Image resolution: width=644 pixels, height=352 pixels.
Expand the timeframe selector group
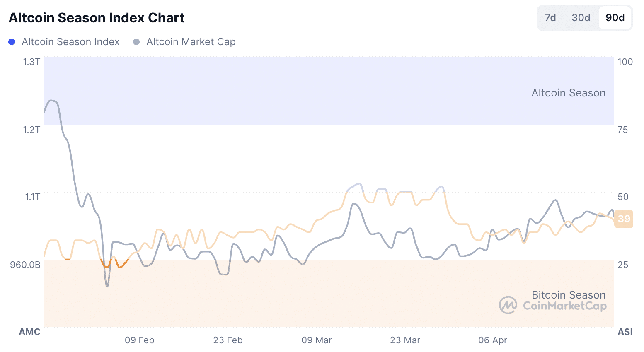pos(584,18)
